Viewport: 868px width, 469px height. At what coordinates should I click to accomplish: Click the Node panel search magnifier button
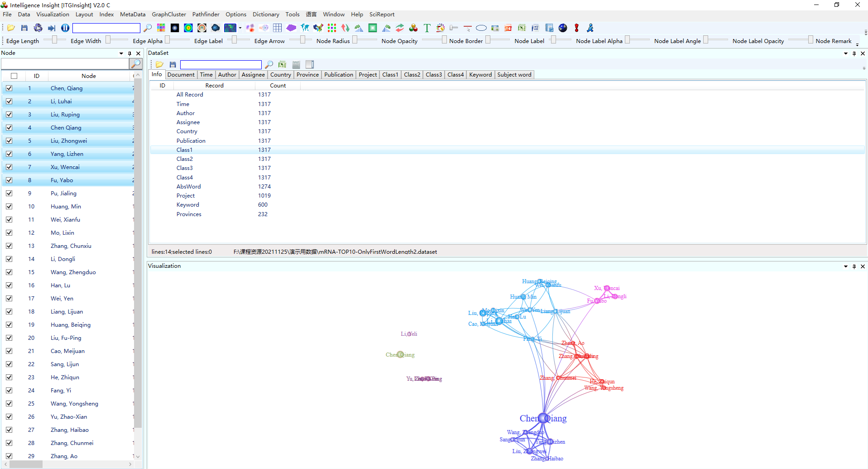[x=135, y=64]
